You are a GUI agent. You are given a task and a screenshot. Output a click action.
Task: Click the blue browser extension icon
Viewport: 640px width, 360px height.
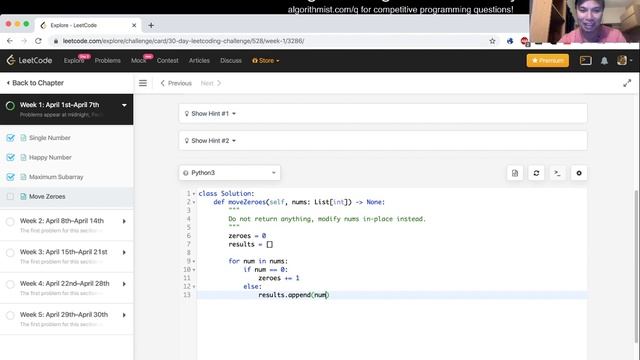510,41
